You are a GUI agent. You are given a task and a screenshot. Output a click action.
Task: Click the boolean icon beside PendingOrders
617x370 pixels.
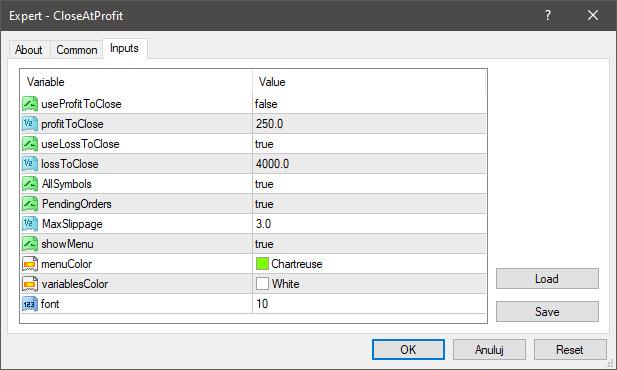[30, 204]
